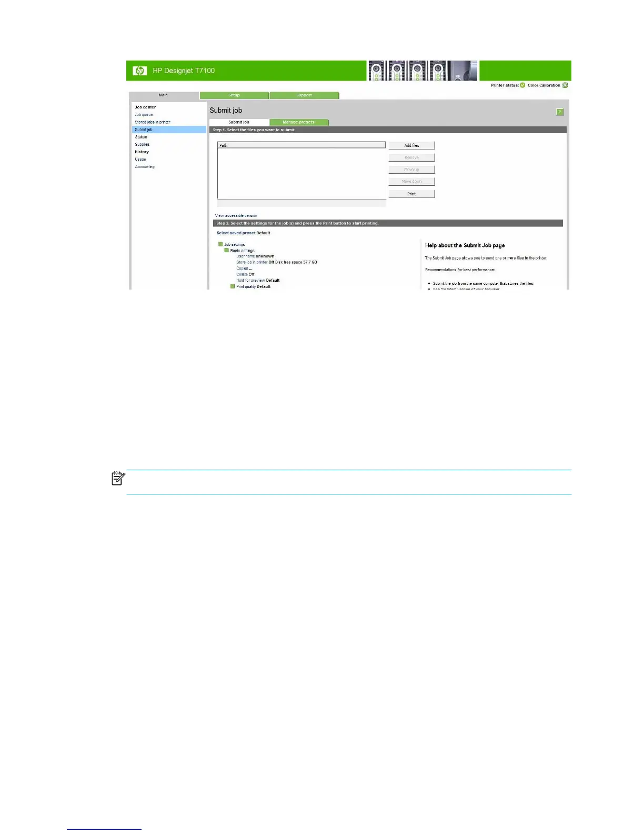Open the Setup tab
The image size is (644, 834).
pos(234,95)
